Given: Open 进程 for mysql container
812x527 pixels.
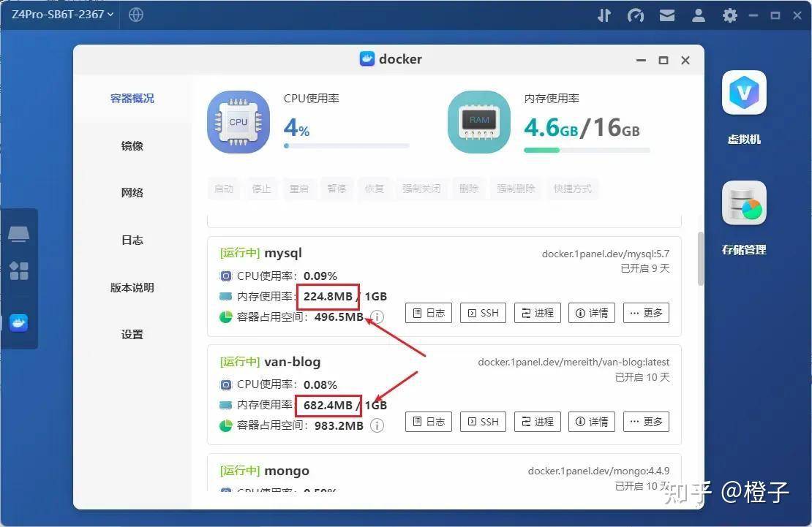Looking at the screenshot, I should coord(538,313).
